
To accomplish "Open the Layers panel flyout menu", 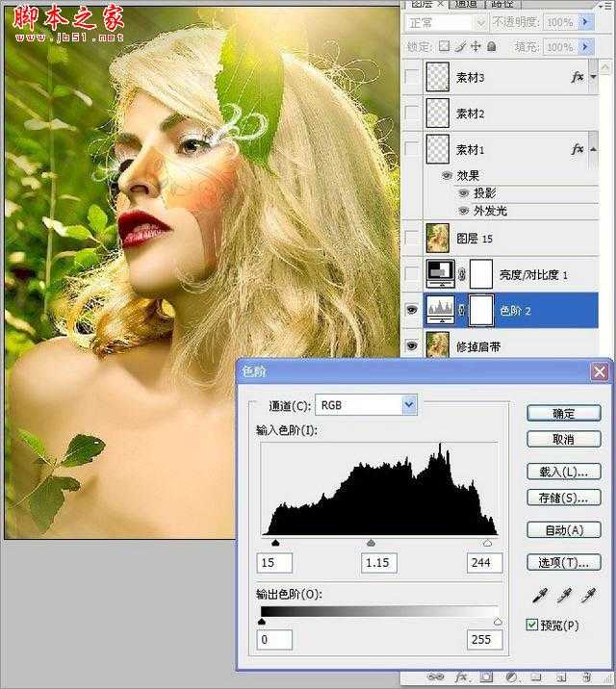I will pyautogui.click(x=607, y=5).
